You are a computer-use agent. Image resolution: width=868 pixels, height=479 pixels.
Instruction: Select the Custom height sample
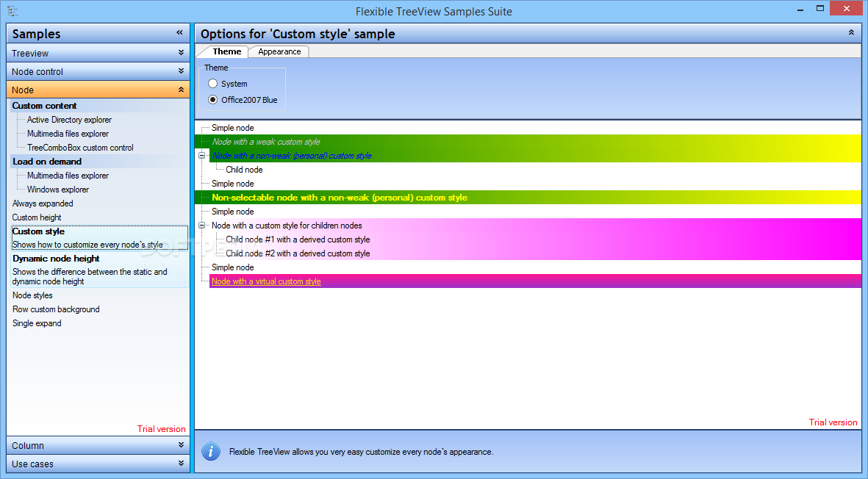point(37,217)
